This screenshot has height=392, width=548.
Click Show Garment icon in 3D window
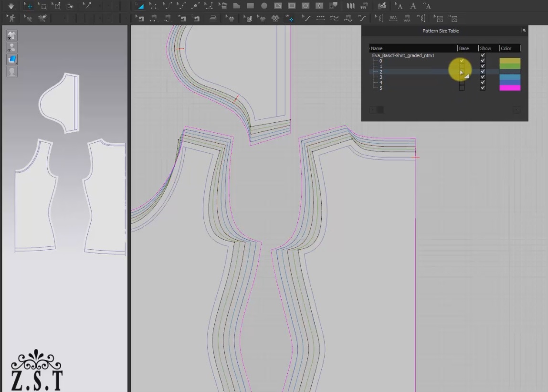click(x=12, y=35)
